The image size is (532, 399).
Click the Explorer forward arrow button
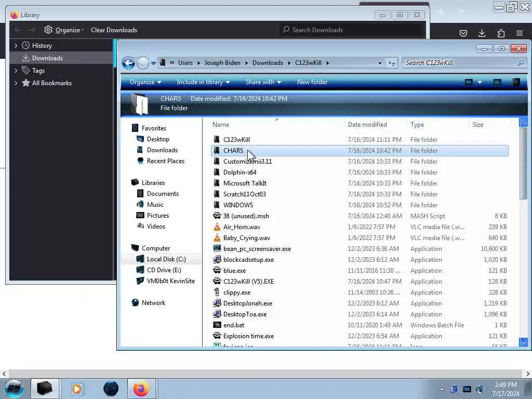[x=143, y=63]
